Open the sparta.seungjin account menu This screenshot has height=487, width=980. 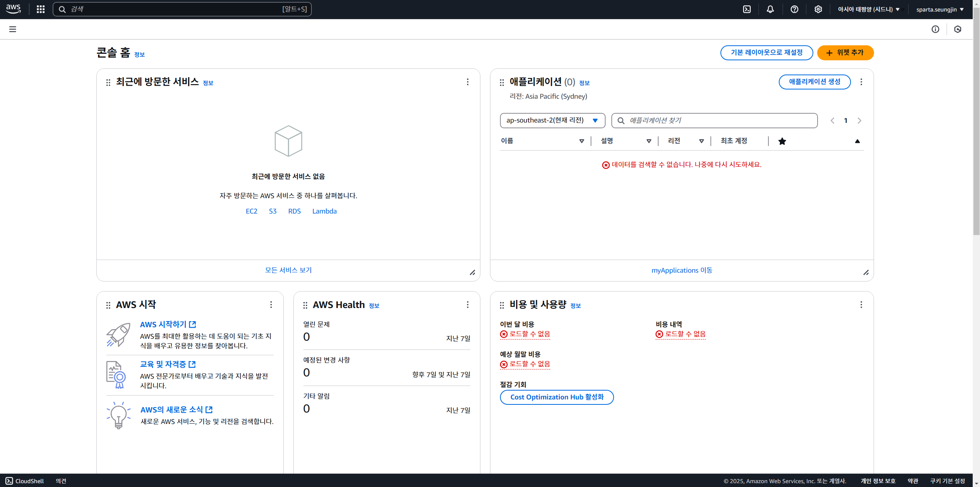pyautogui.click(x=940, y=9)
